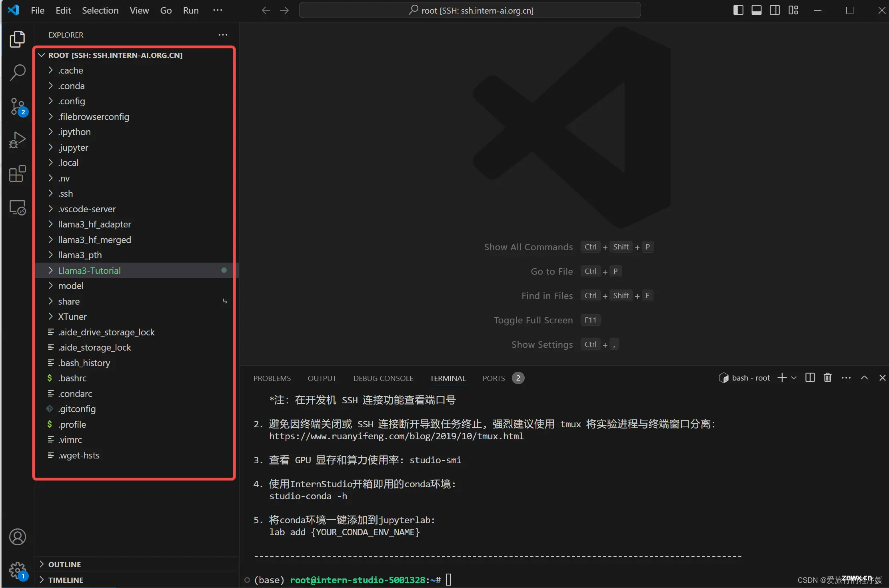Toggle bottom panel layout icon
The height and width of the screenshot is (588, 889).
point(756,10)
